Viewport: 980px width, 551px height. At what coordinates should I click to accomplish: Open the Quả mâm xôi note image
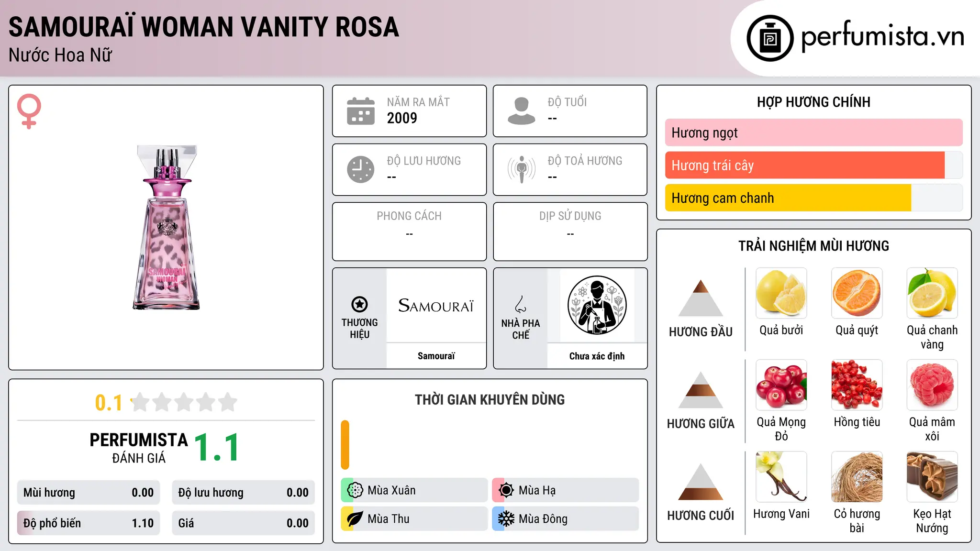[x=932, y=385]
